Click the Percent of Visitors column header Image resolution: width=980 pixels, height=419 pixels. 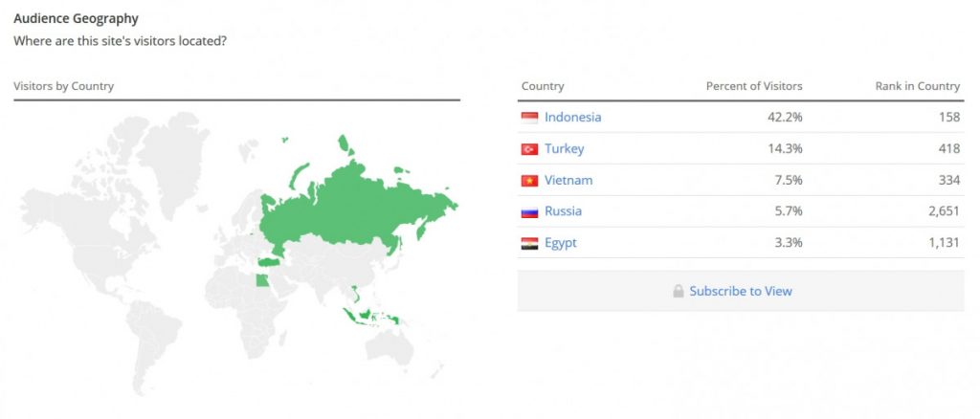click(754, 86)
